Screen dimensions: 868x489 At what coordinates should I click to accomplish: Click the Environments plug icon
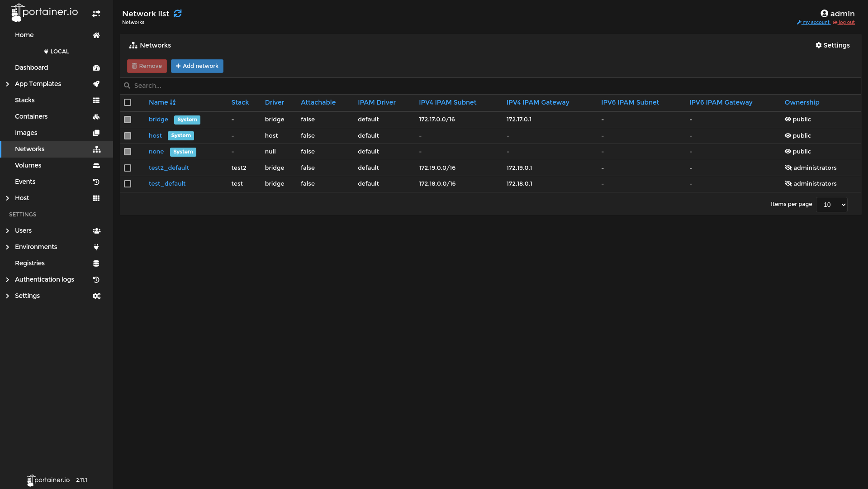[96, 247]
